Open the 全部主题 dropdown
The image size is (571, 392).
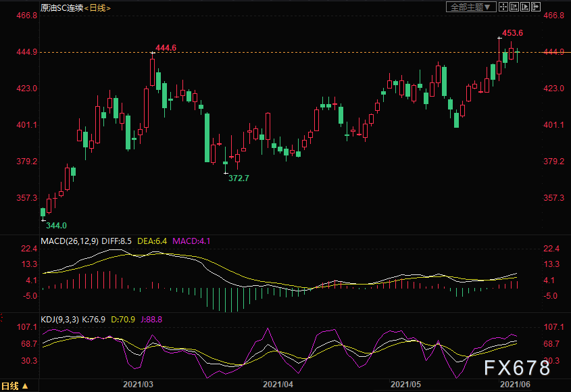click(471, 7)
